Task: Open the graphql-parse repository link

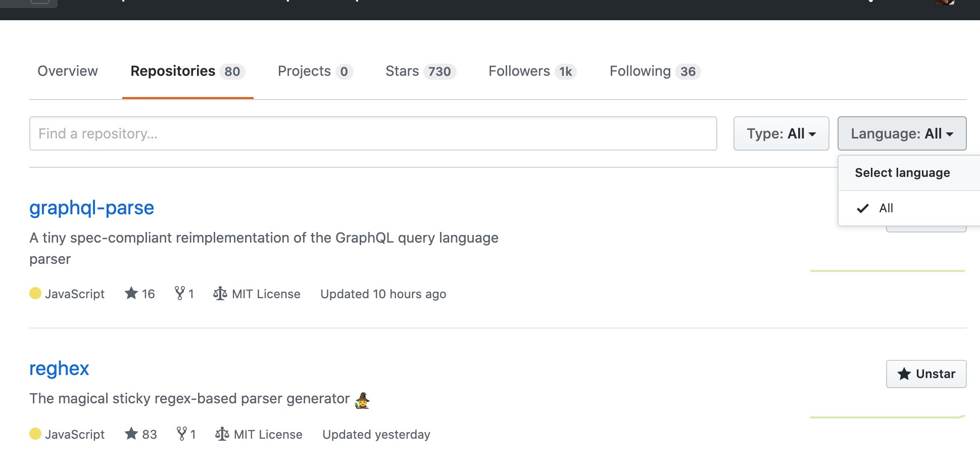Action: tap(91, 208)
